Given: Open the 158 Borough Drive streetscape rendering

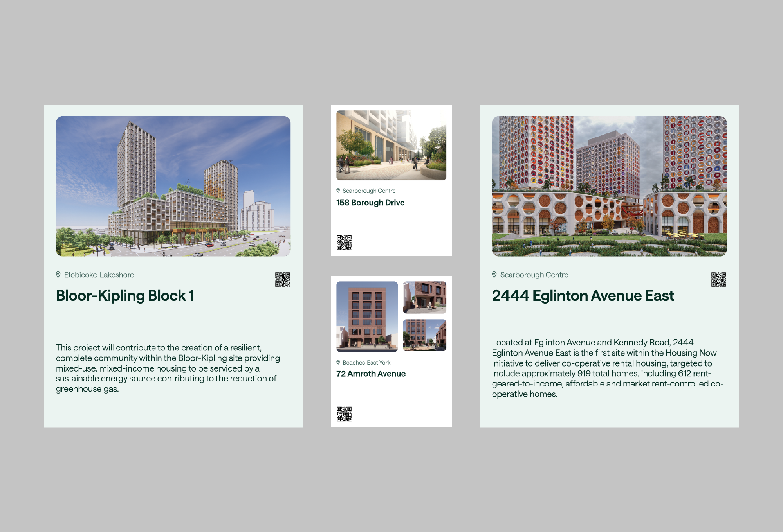Looking at the screenshot, I should click(x=391, y=145).
